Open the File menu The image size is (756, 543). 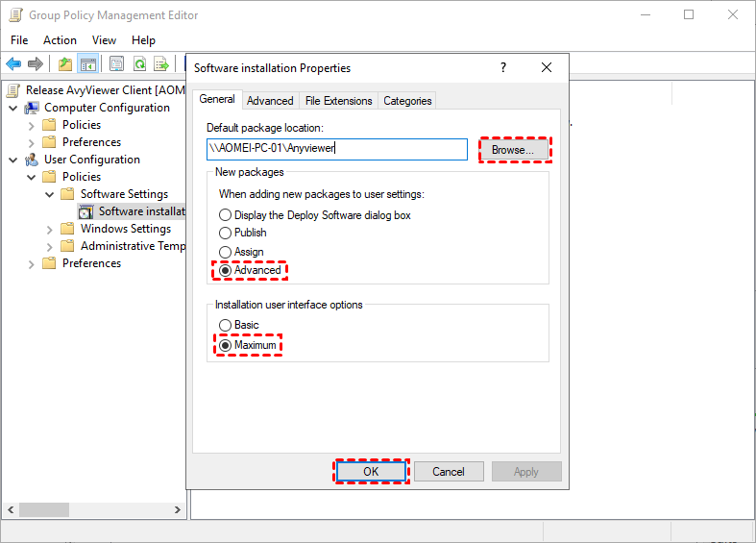pyautogui.click(x=19, y=40)
